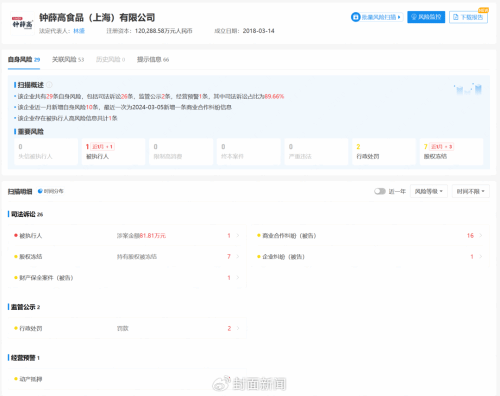Click the 钟薛高 company logo
This screenshot has width=500, height=396.
click(22, 23)
